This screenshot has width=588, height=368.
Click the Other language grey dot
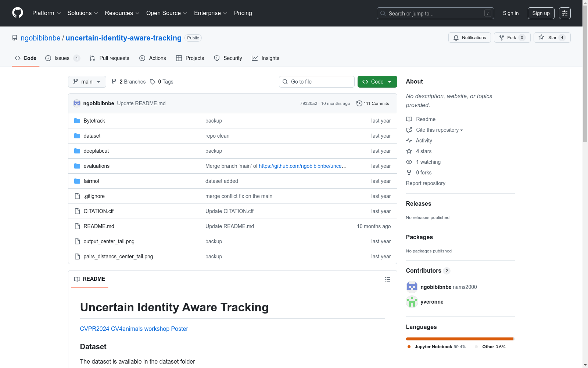(476, 347)
